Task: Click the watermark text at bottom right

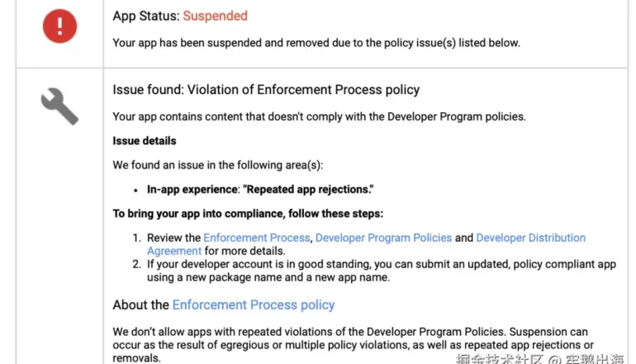Action: pos(543,358)
